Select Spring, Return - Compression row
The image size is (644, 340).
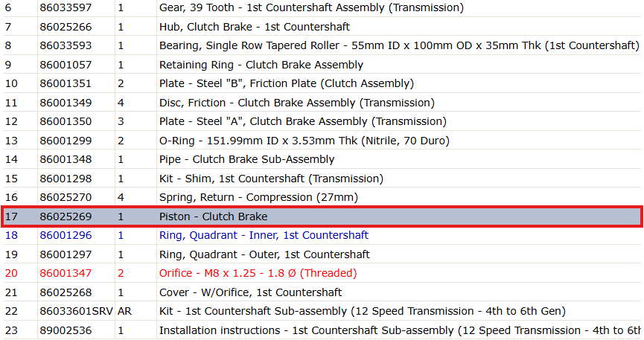tap(322, 197)
